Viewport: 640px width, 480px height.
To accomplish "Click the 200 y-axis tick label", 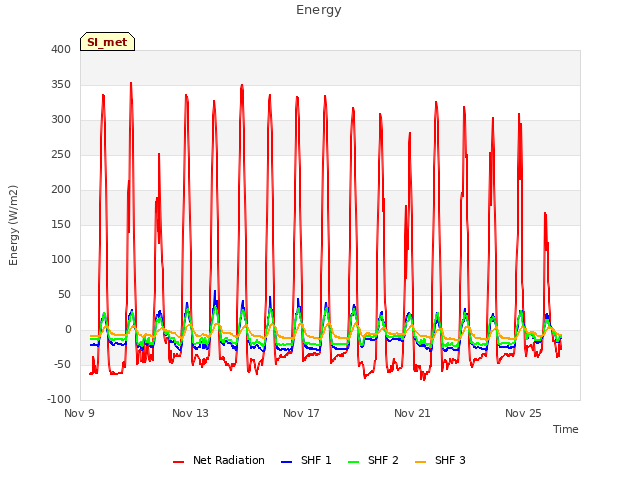I will [x=61, y=190].
